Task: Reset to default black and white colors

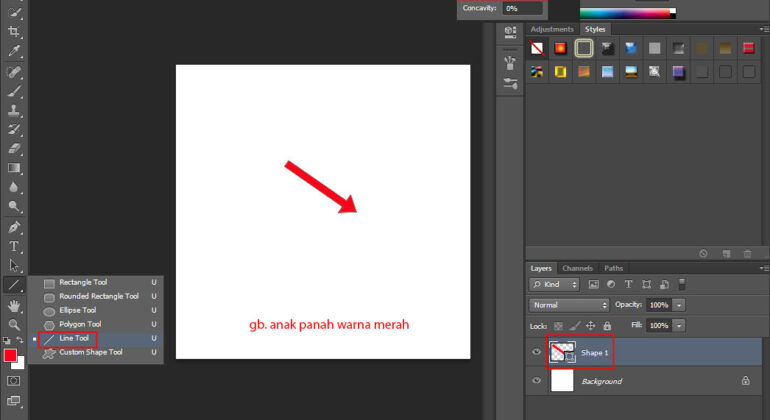Action: 7,340
